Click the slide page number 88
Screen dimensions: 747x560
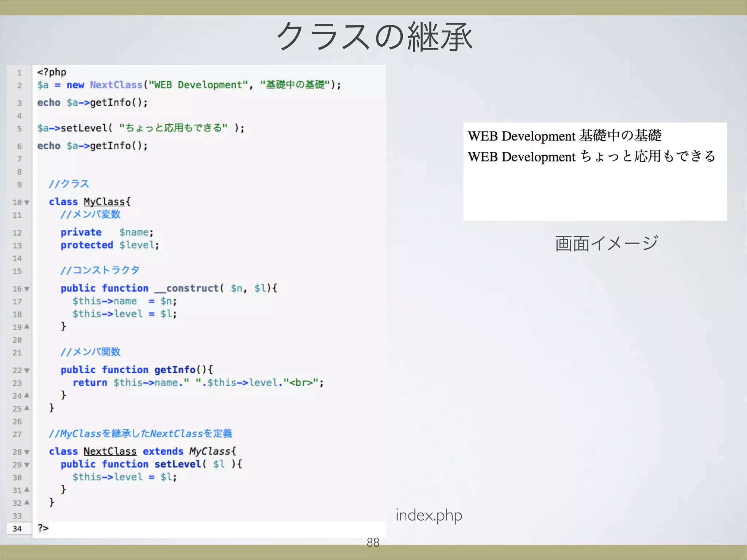click(373, 542)
